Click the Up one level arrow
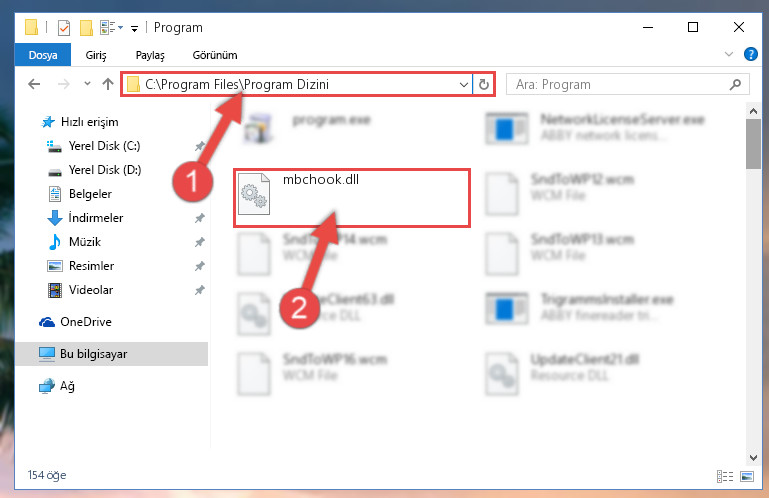769x498 pixels. 108,84
